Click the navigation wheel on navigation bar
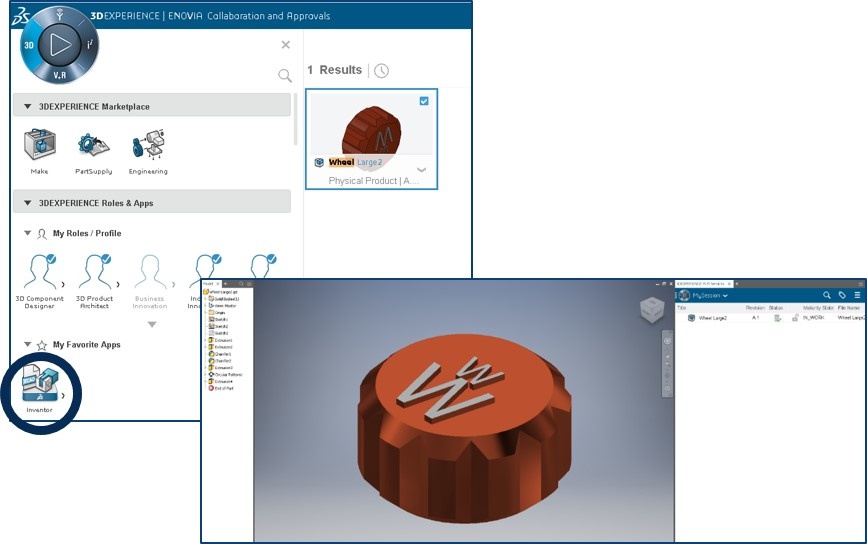 [667, 341]
